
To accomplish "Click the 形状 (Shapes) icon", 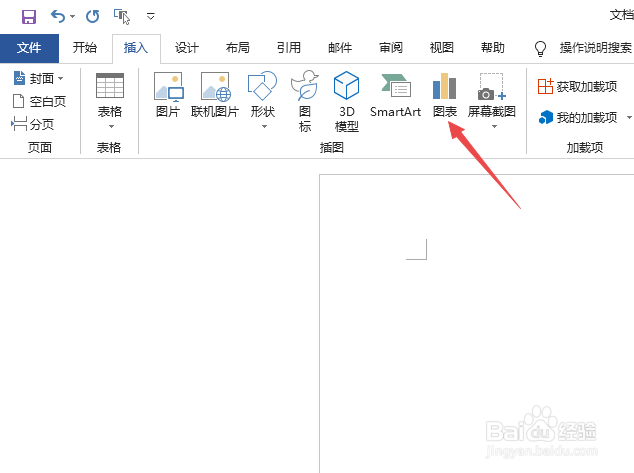I will [262, 86].
